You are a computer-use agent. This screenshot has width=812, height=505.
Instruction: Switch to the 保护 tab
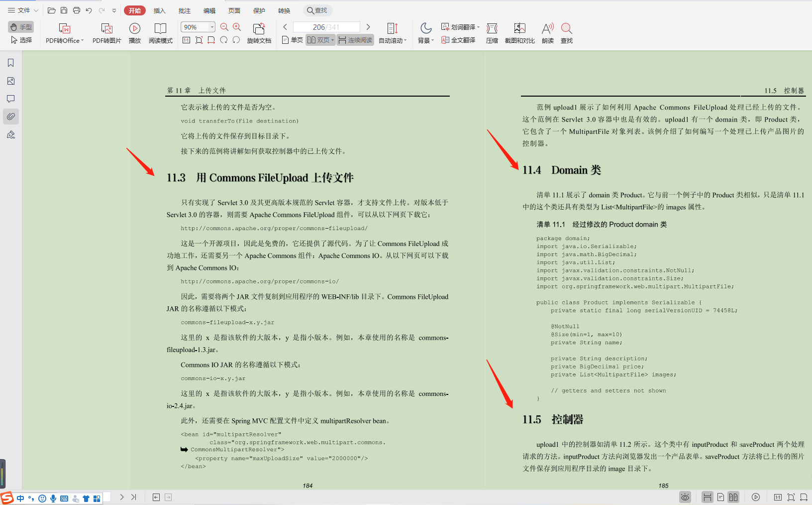click(x=259, y=10)
